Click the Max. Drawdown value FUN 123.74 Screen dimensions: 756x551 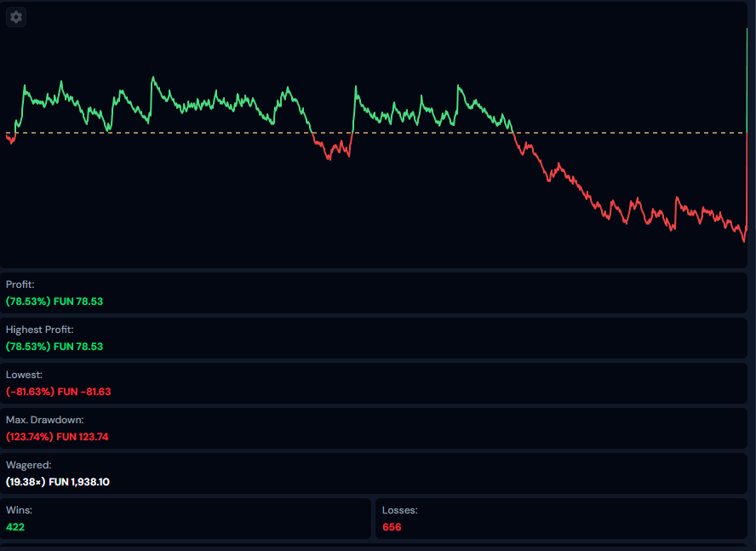57,437
